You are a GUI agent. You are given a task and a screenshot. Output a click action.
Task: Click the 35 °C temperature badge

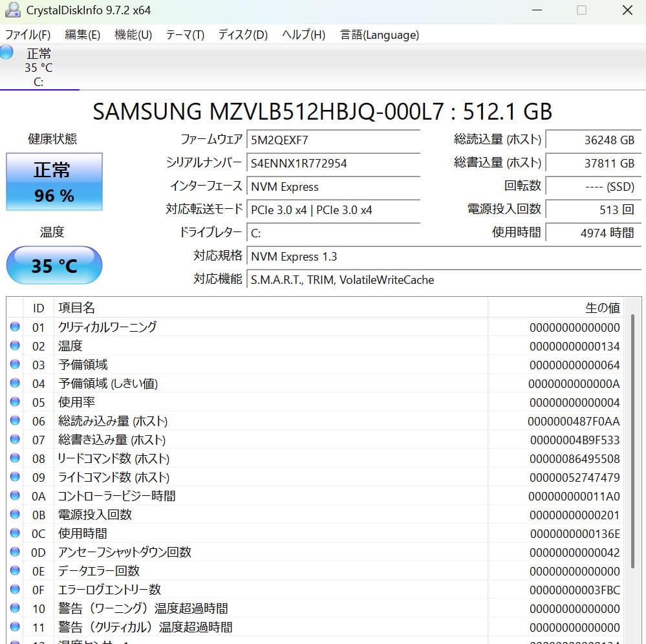54,265
